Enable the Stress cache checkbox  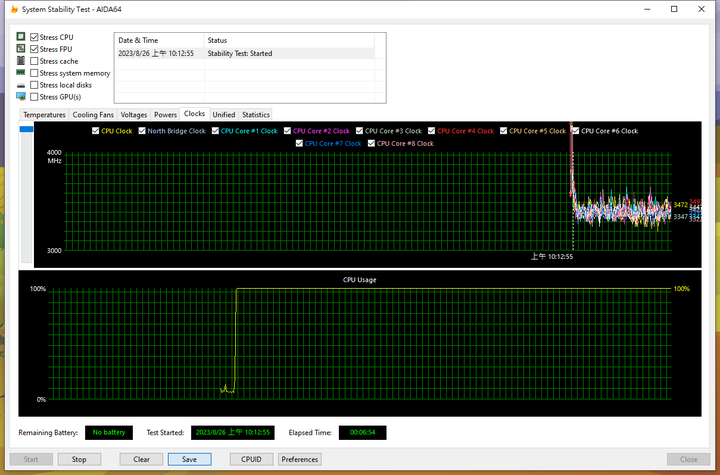pyautogui.click(x=34, y=61)
